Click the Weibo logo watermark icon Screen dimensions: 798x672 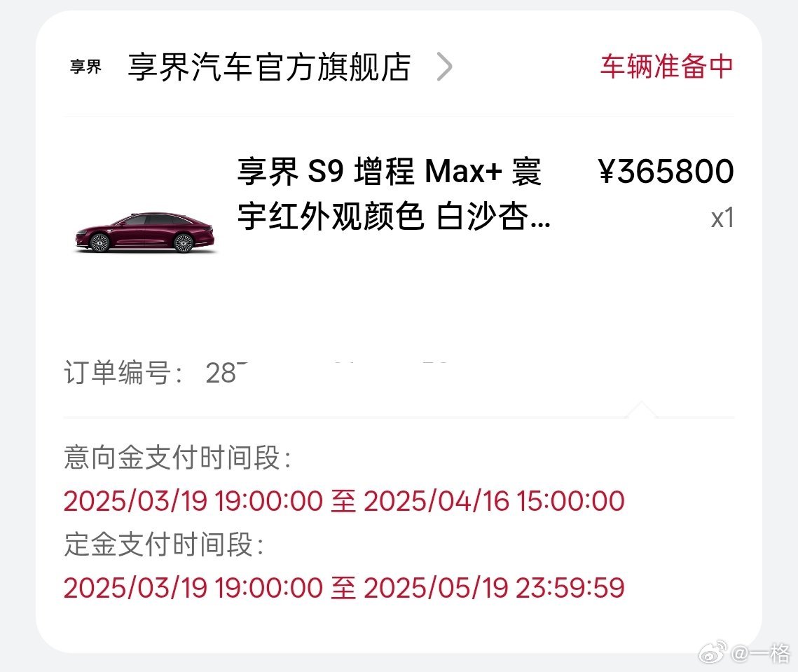(x=713, y=652)
